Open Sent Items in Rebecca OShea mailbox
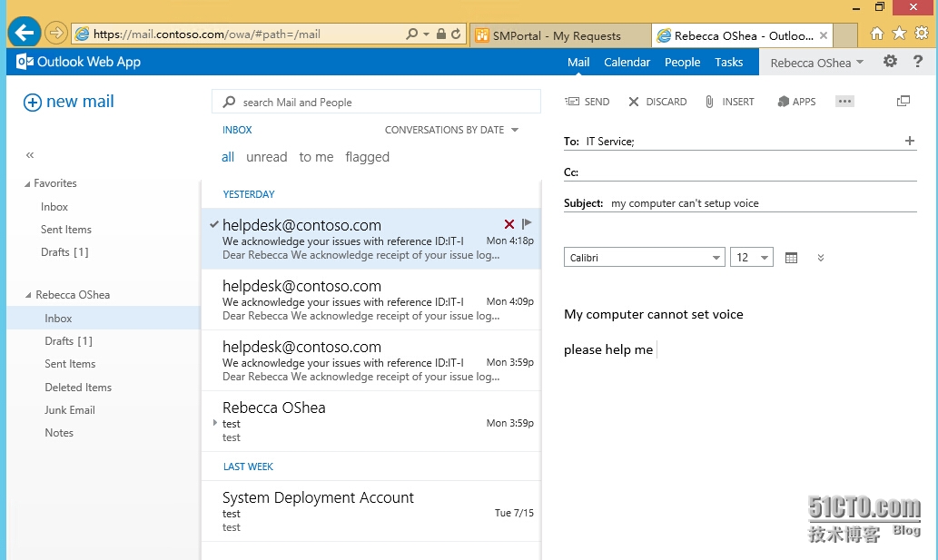The image size is (938, 560). click(70, 364)
